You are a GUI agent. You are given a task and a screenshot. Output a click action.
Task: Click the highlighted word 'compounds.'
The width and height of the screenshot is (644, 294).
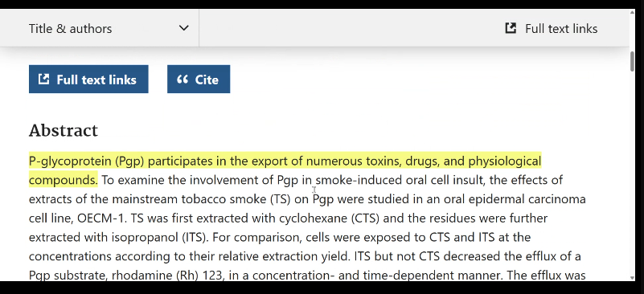coord(64,180)
